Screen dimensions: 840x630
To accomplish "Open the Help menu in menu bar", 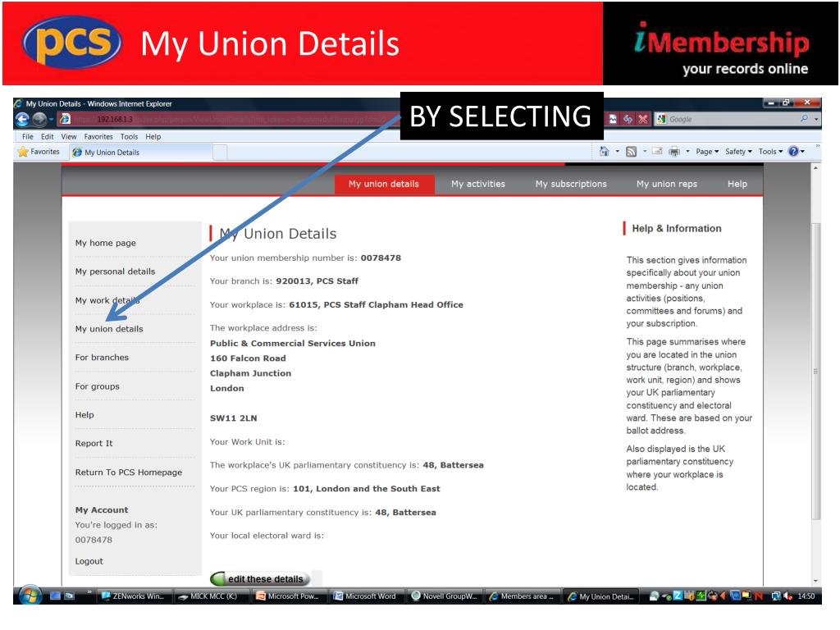I will 153,137.
